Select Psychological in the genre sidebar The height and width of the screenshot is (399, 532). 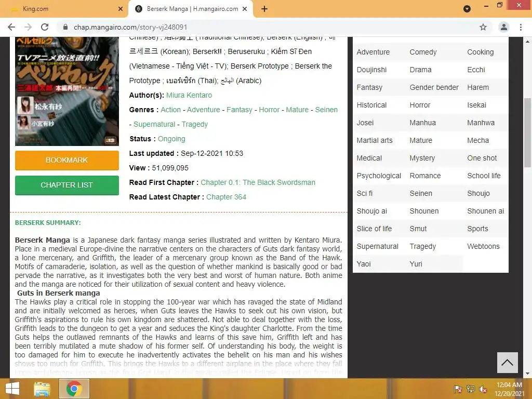click(x=379, y=176)
